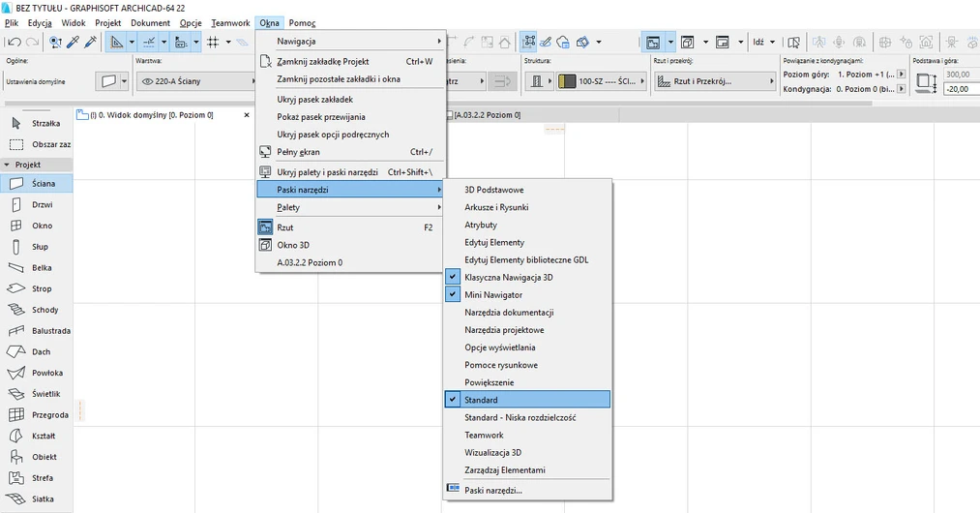Click the Redo arrow icon
This screenshot has width=980, height=513.
click(33, 42)
